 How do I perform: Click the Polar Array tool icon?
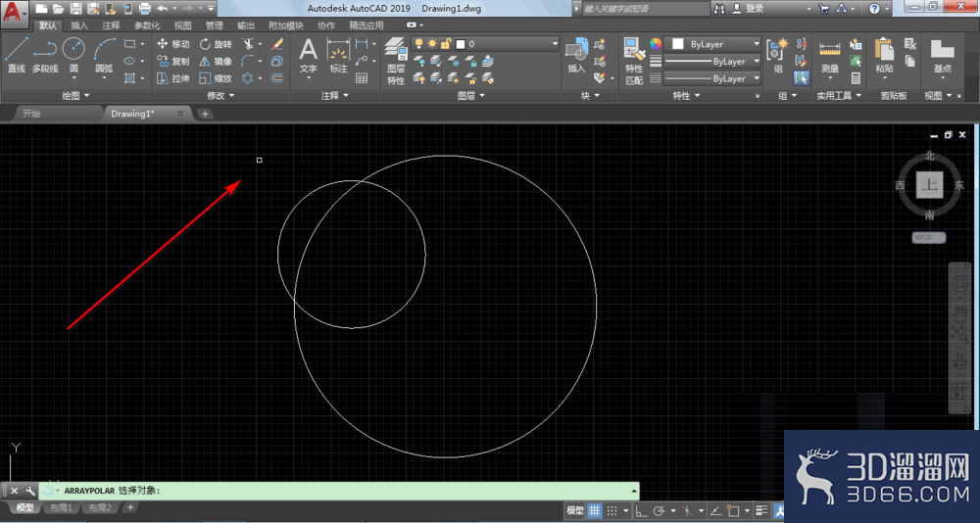click(248, 78)
